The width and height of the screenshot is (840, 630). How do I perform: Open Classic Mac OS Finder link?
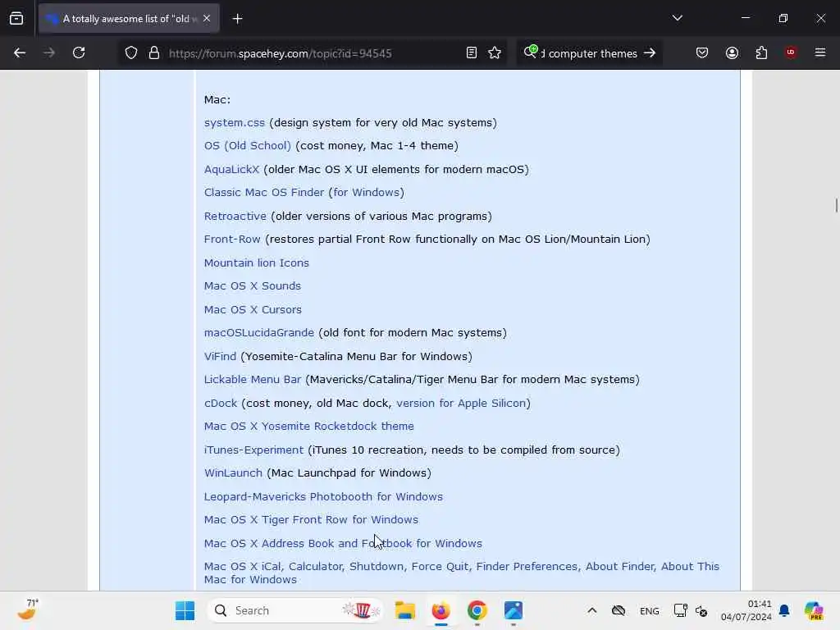click(263, 192)
